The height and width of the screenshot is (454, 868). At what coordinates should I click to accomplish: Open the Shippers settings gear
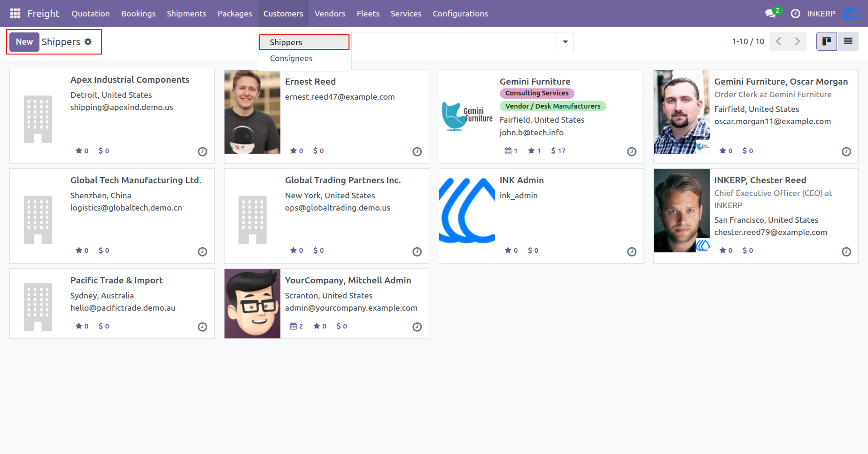(88, 42)
